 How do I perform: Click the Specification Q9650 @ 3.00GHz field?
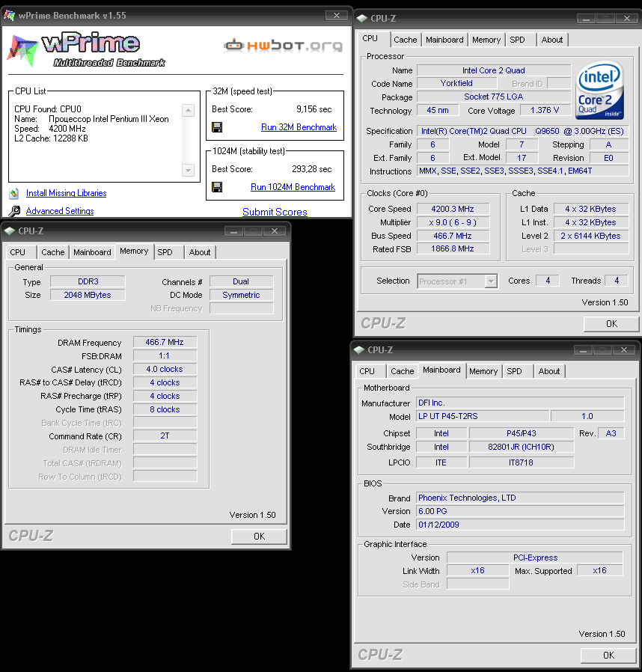coord(522,131)
